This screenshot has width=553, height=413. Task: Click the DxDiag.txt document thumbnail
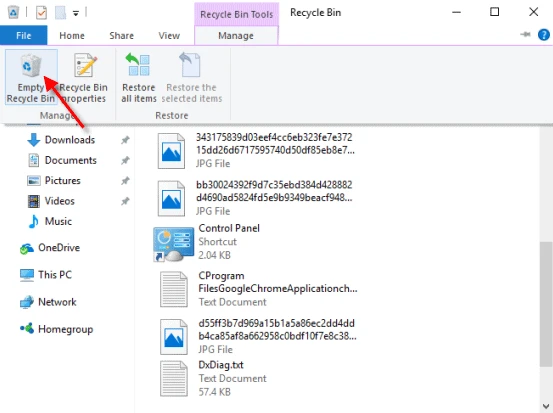pos(174,378)
